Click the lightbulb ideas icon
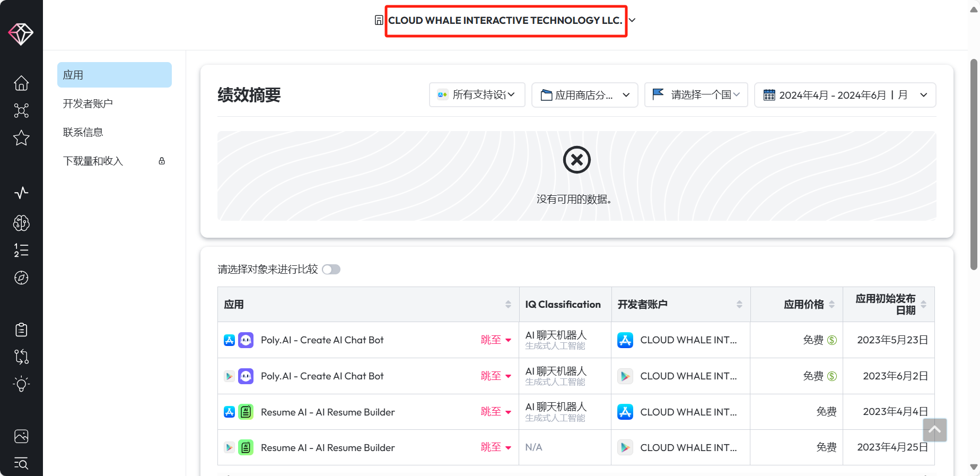 tap(21, 384)
